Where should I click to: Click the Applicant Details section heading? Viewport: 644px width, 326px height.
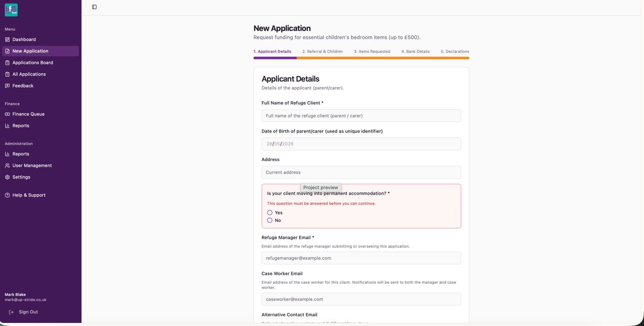(290, 79)
